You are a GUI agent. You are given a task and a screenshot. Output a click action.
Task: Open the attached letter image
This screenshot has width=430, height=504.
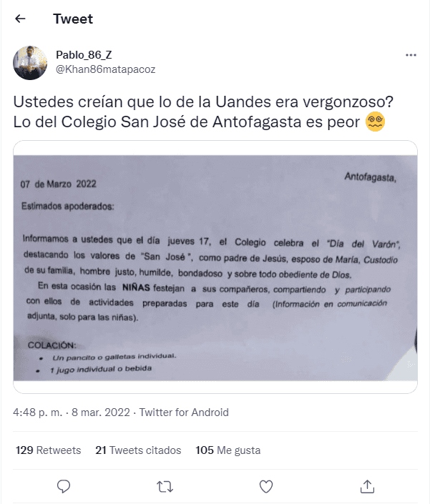click(x=215, y=267)
